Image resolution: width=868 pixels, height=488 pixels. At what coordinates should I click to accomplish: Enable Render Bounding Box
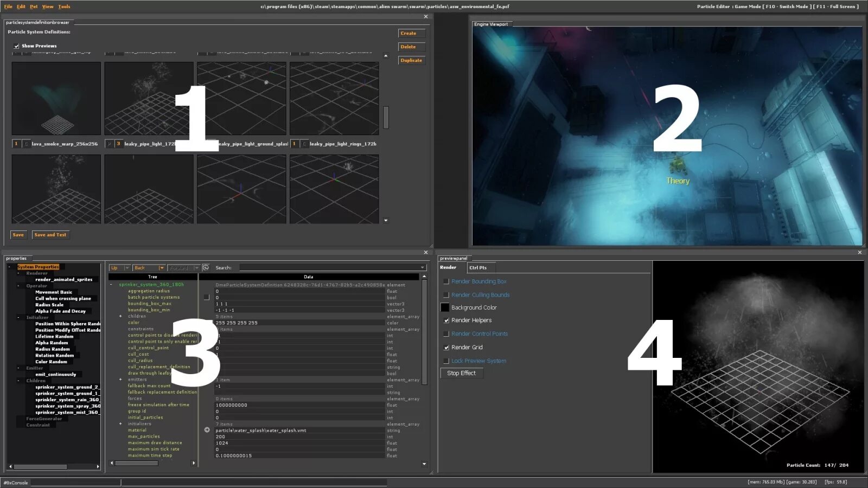[446, 281]
